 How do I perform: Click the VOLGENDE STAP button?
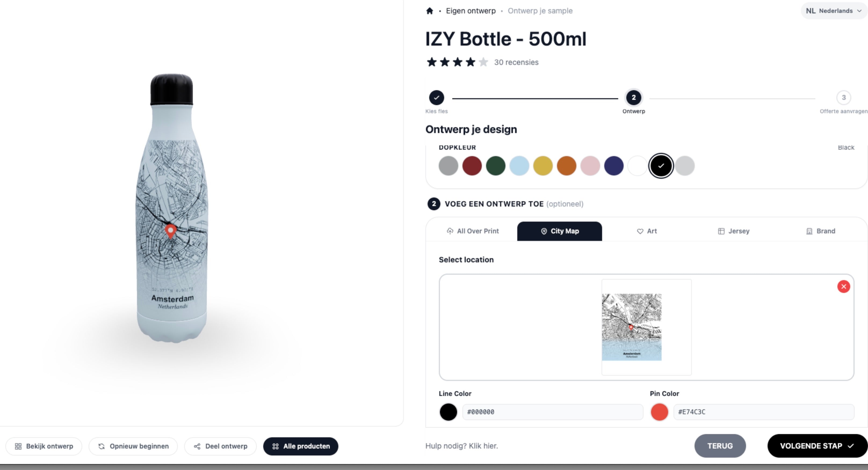pyautogui.click(x=817, y=446)
